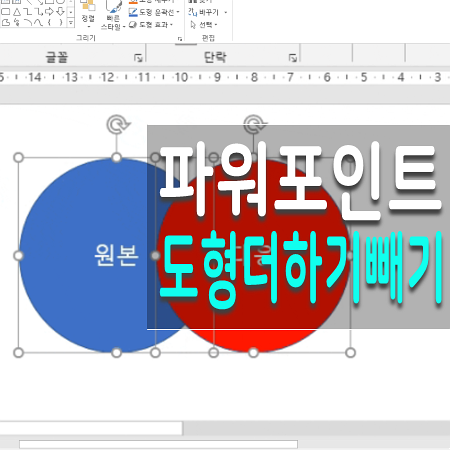Choose the down block arrow shape

tap(60, 12)
